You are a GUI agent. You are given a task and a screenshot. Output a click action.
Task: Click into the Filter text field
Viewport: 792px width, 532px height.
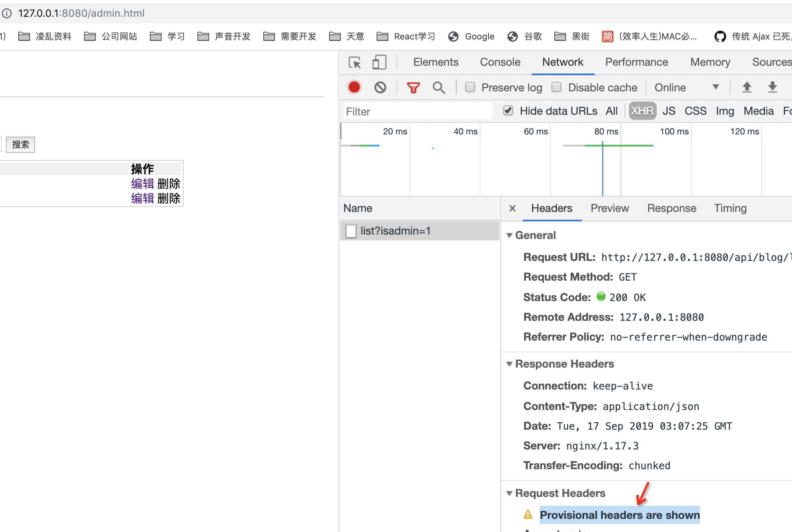[x=417, y=111]
